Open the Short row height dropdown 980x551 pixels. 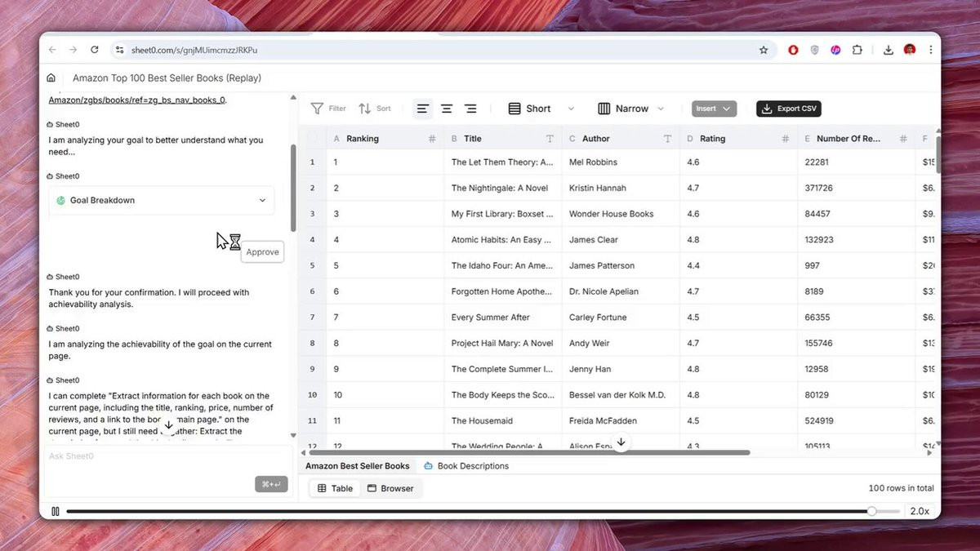(x=541, y=109)
